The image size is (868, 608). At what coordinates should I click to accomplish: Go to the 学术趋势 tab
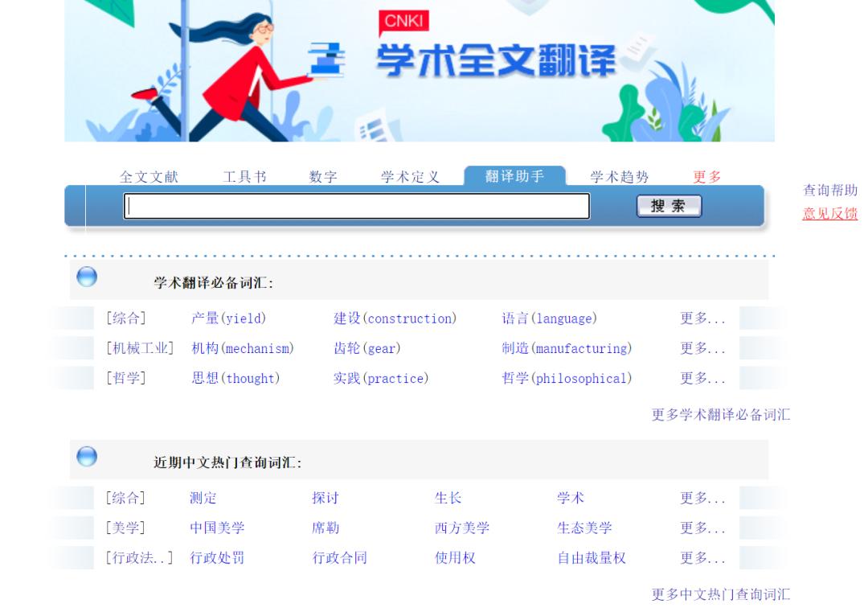coord(619,177)
